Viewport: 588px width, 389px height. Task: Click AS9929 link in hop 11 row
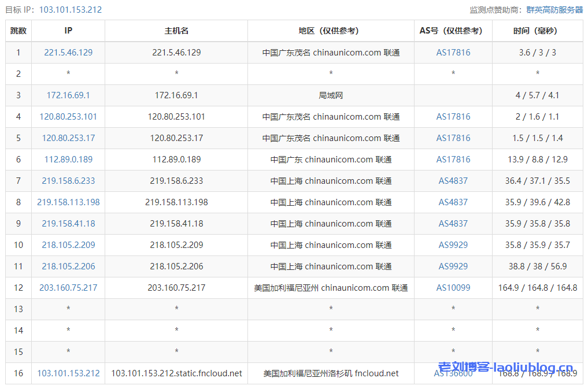coord(453,266)
